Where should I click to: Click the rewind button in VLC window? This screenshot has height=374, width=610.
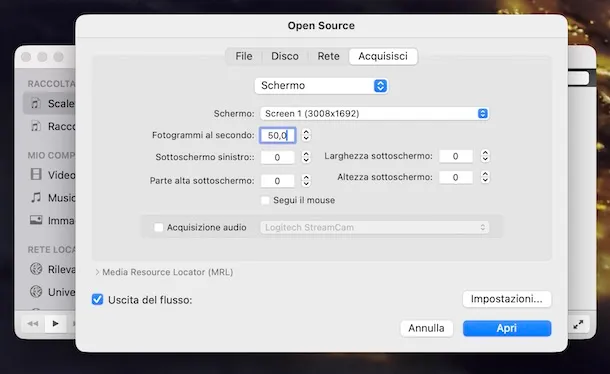[x=33, y=323]
